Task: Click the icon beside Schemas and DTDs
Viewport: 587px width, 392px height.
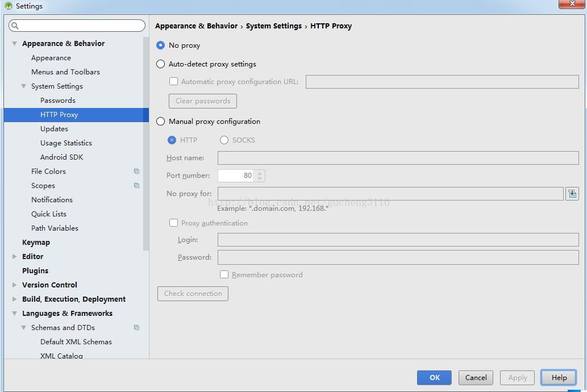Action: [136, 327]
